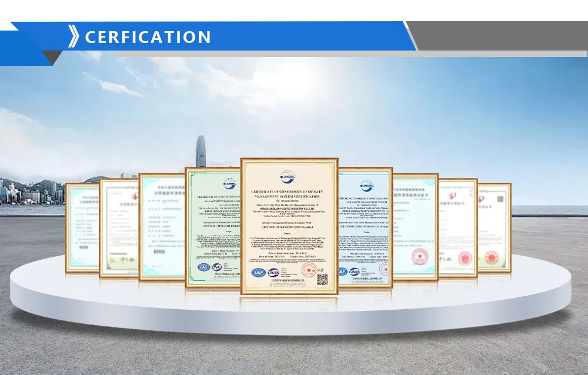The image size is (588, 375).
Task: Select the far-left framed certificate
Action: tap(82, 228)
